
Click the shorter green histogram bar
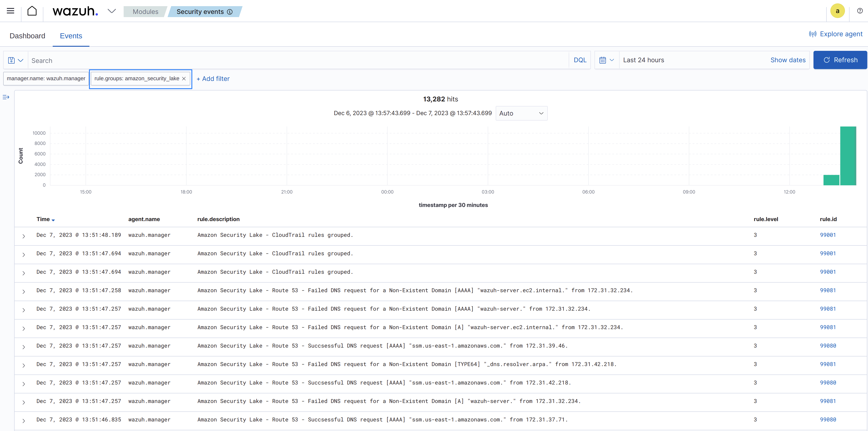831,180
